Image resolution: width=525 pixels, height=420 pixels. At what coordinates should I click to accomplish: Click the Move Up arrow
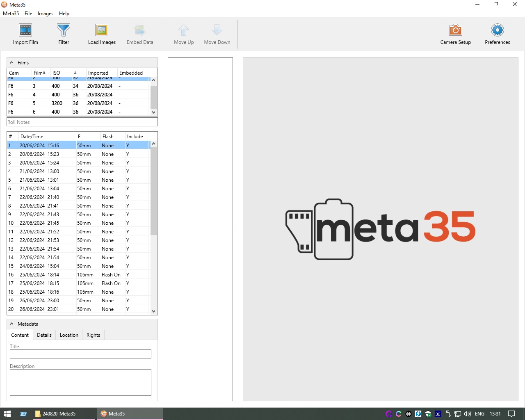[x=184, y=30]
